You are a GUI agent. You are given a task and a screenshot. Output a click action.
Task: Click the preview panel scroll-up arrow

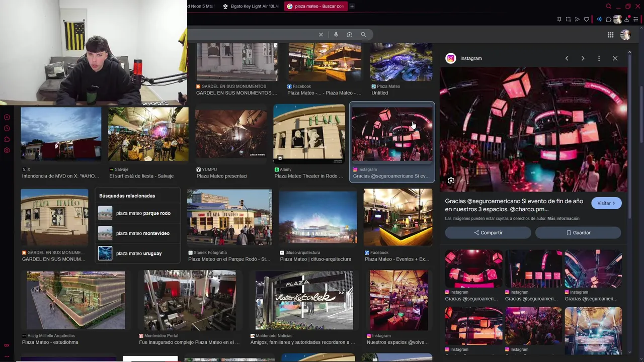629,52
